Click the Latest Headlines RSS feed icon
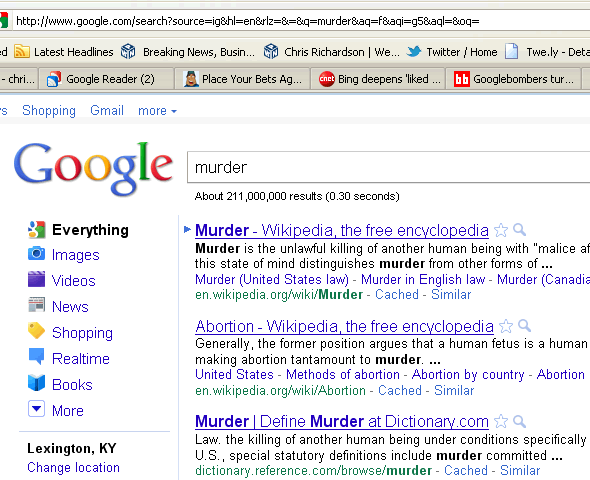This screenshot has width=590, height=480. click(21, 51)
